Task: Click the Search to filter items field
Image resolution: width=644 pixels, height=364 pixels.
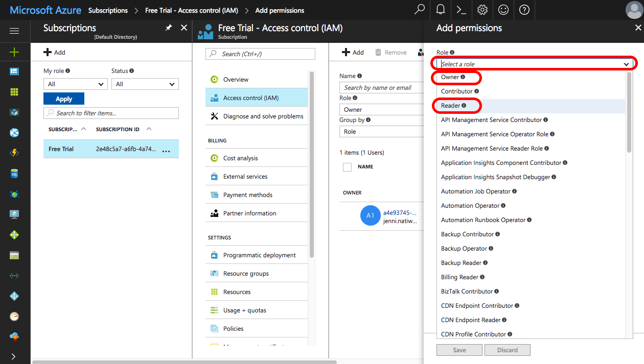Action: 111,113
